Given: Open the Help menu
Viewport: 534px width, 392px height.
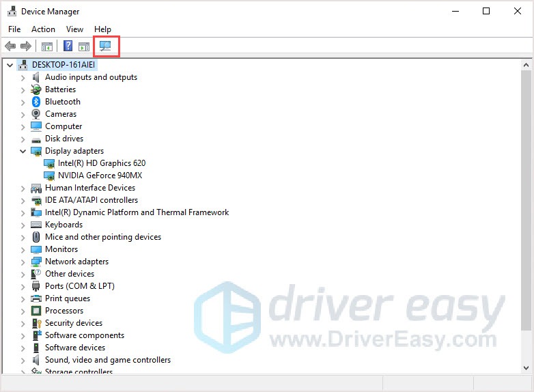Looking at the screenshot, I should (102, 29).
